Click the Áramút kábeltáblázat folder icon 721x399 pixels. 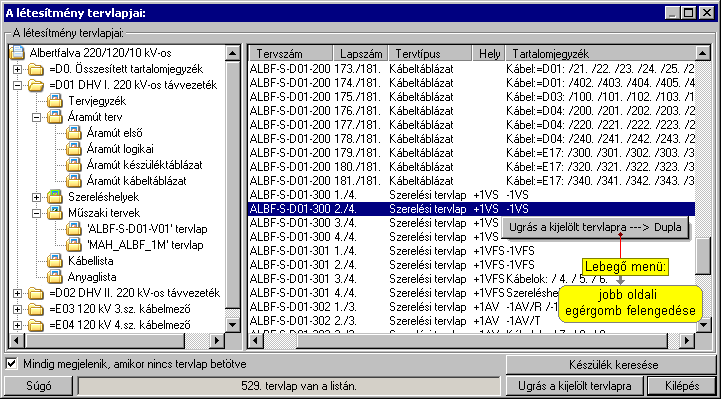(74, 181)
